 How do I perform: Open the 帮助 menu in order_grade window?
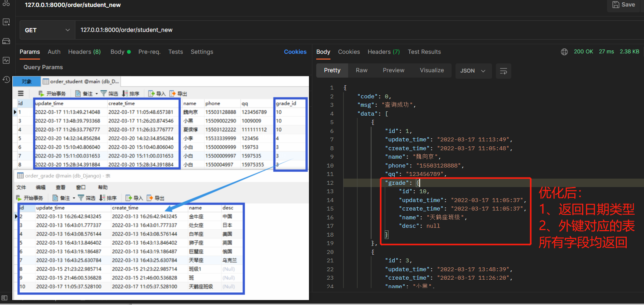pyautogui.click(x=103, y=187)
